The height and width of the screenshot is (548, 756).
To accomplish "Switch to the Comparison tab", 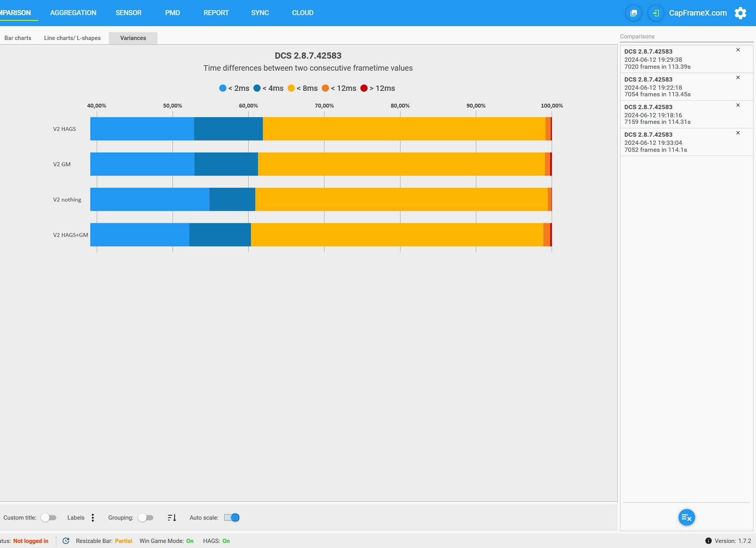I will coord(16,13).
